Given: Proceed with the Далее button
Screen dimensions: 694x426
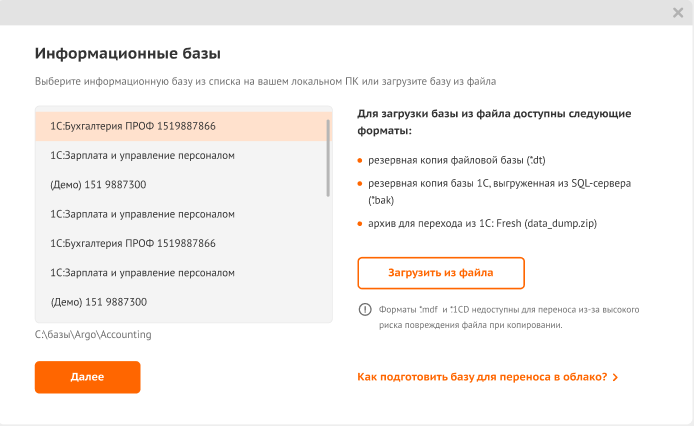Looking at the screenshot, I should coord(88,377).
